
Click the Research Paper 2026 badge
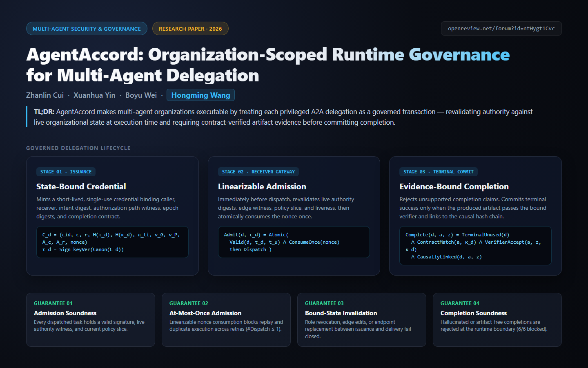tap(190, 29)
